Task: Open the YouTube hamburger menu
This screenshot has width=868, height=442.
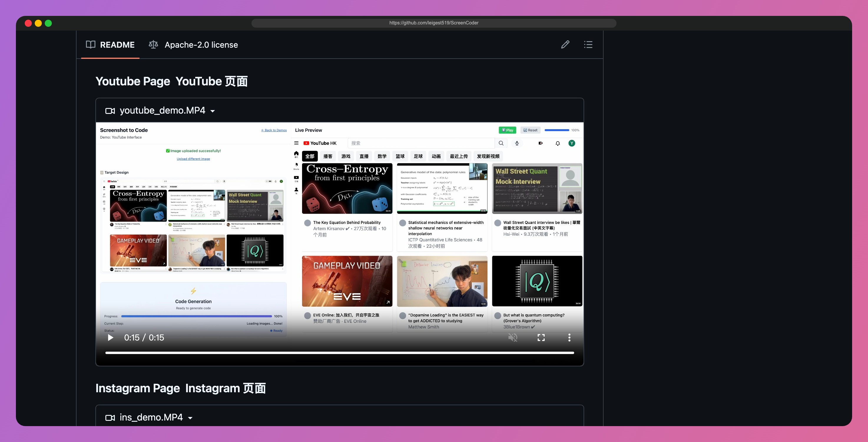Action: pyautogui.click(x=296, y=143)
